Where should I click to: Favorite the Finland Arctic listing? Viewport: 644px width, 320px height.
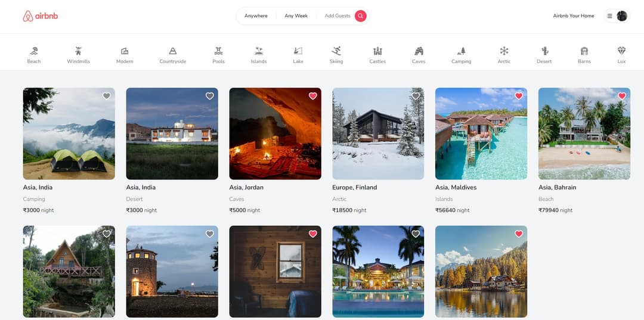pos(416,96)
